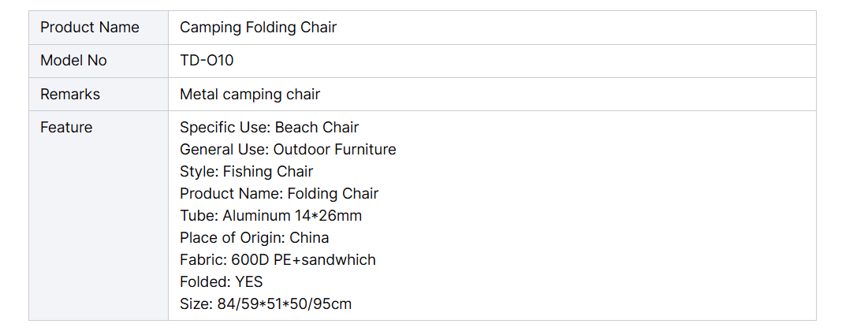The width and height of the screenshot is (868, 335).
Task: Click the Size: 84/59*51*50/95cm line
Action: click(266, 304)
